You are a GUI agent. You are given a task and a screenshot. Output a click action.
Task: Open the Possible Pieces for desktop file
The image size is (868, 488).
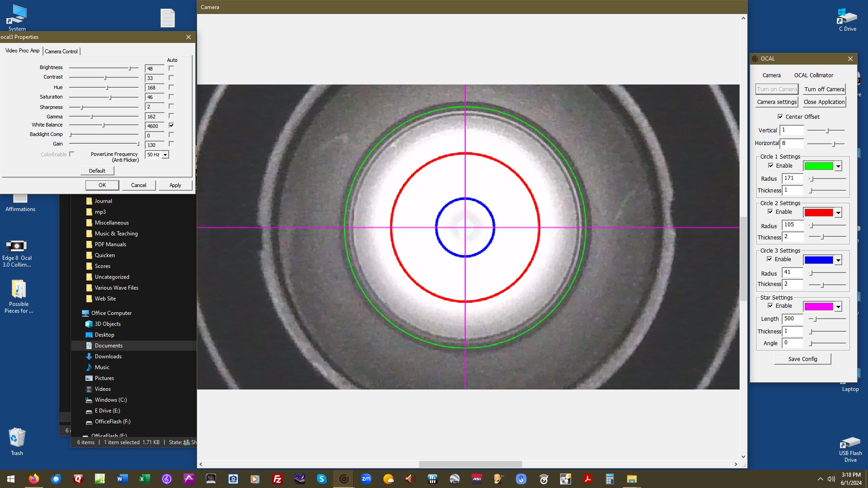point(19,296)
